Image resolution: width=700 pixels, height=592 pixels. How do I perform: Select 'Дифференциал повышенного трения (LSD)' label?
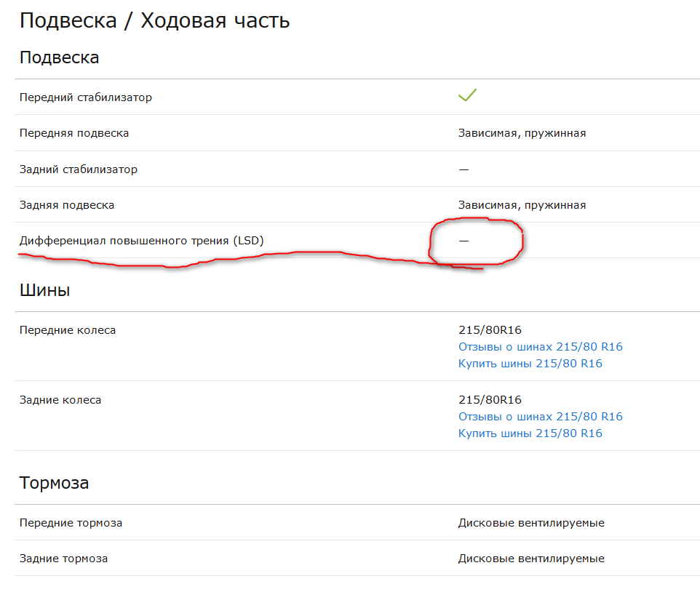click(141, 241)
